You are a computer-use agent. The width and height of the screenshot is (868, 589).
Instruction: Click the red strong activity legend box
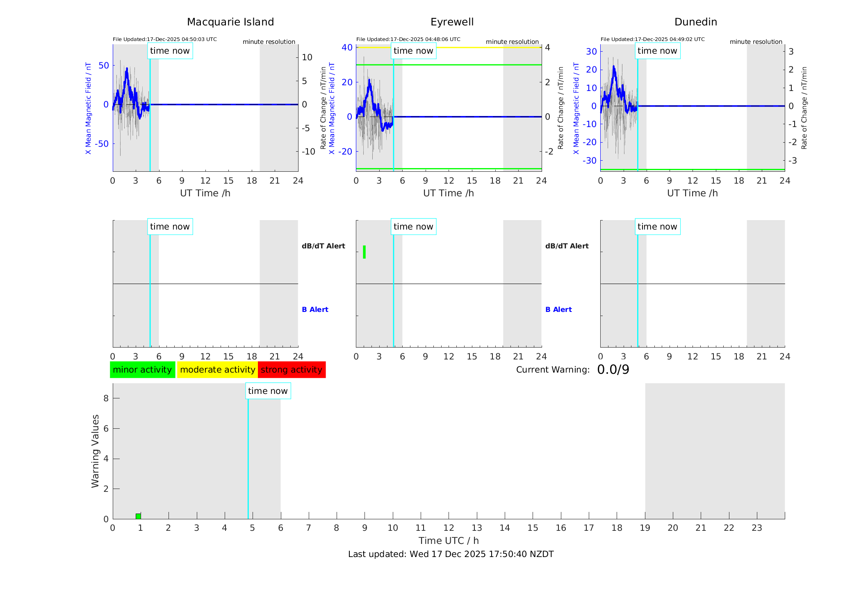click(292, 370)
